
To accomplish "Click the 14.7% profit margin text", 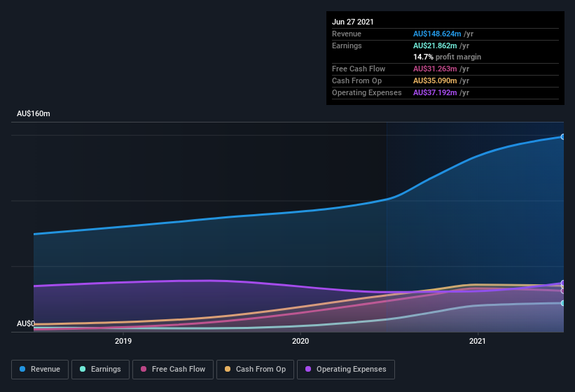I will pos(447,57).
